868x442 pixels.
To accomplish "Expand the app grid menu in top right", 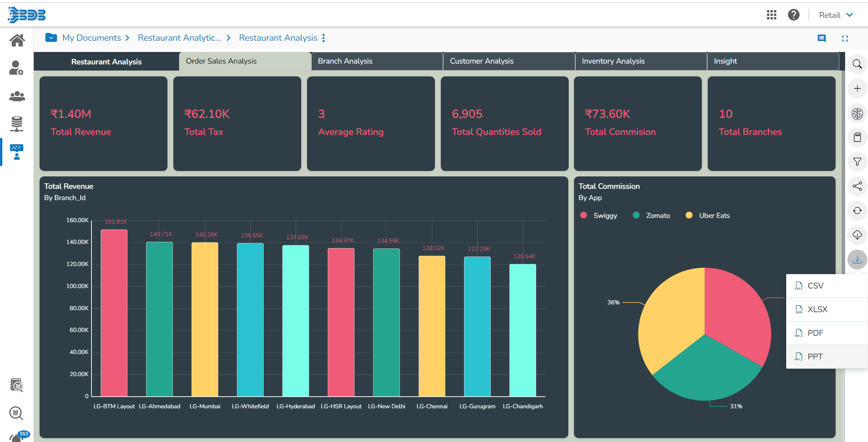I will 771,15.
